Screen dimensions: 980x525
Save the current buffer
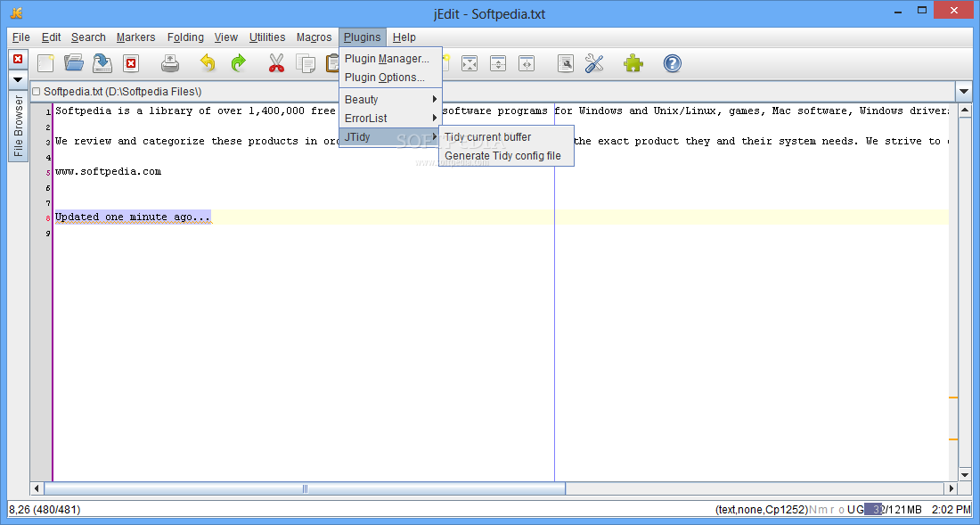(x=102, y=63)
